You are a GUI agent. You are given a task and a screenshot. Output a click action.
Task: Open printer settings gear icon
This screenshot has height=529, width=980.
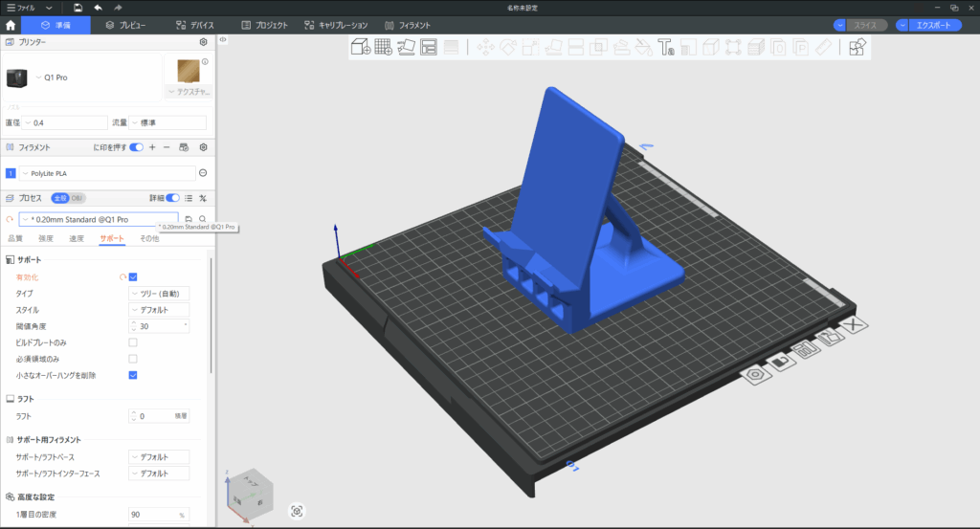pos(203,42)
